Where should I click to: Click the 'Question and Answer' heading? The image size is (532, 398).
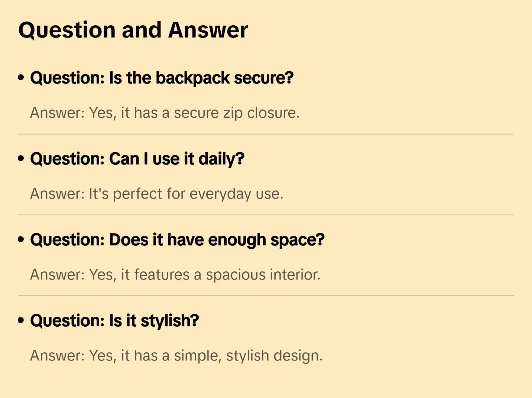click(133, 30)
